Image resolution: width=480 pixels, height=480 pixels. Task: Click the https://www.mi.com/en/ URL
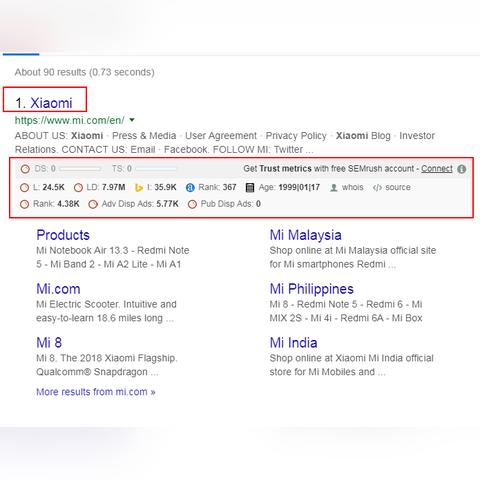(69, 120)
